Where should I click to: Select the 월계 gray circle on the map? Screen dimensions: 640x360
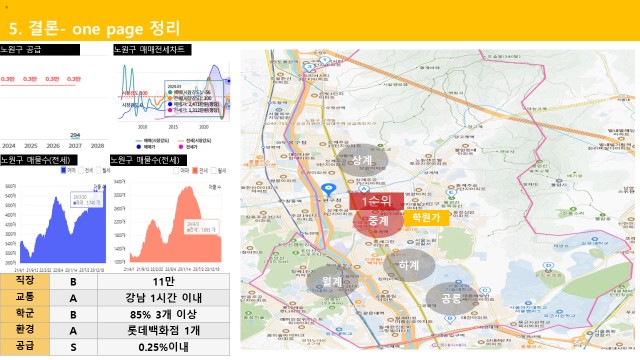click(332, 281)
